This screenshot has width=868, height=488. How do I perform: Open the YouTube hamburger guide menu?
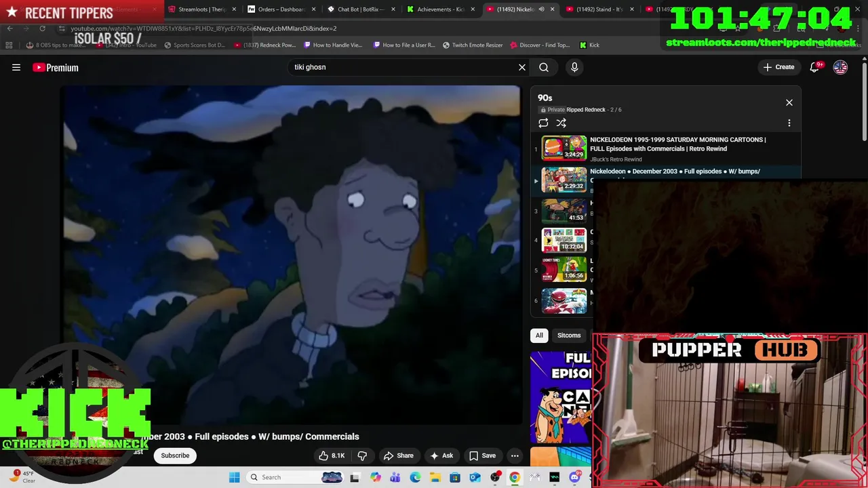(16, 67)
